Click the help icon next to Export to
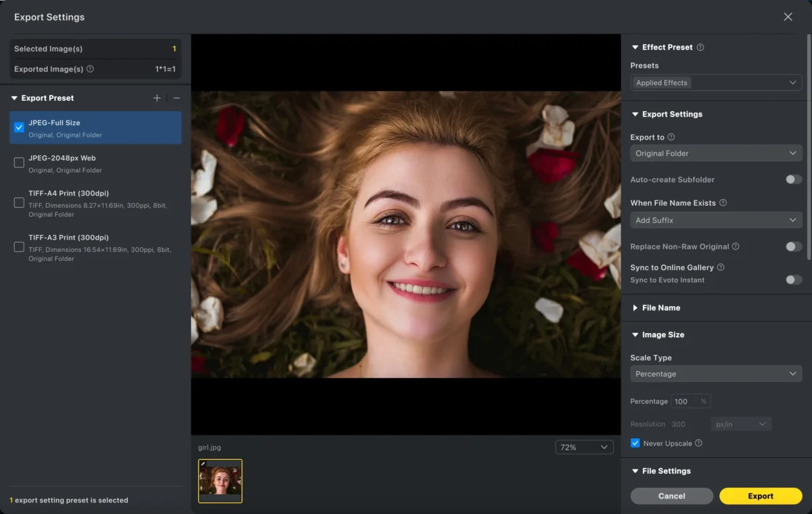 point(671,137)
